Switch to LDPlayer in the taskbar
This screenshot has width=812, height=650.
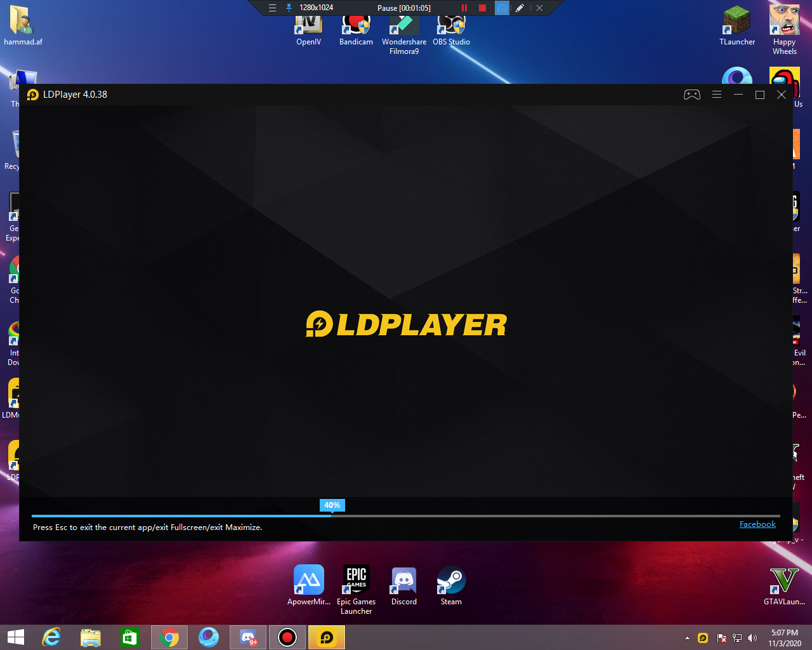point(327,637)
